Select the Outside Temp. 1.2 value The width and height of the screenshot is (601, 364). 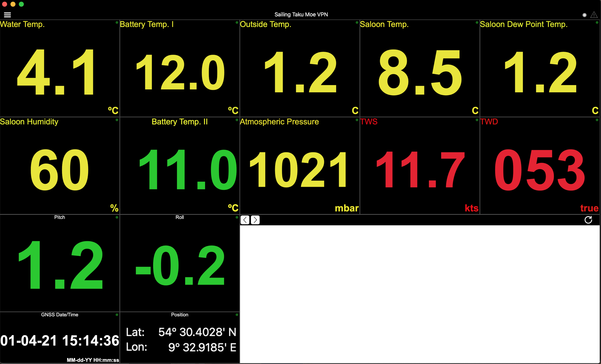tap(300, 72)
